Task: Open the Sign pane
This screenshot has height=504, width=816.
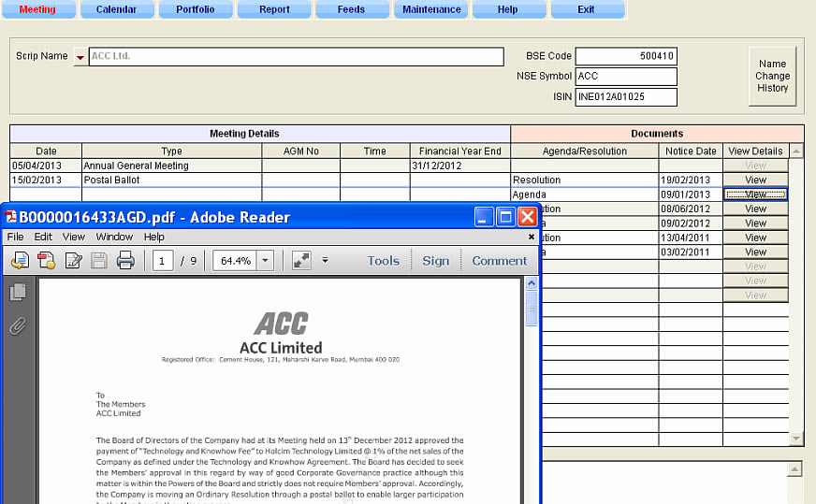Action: (x=435, y=261)
